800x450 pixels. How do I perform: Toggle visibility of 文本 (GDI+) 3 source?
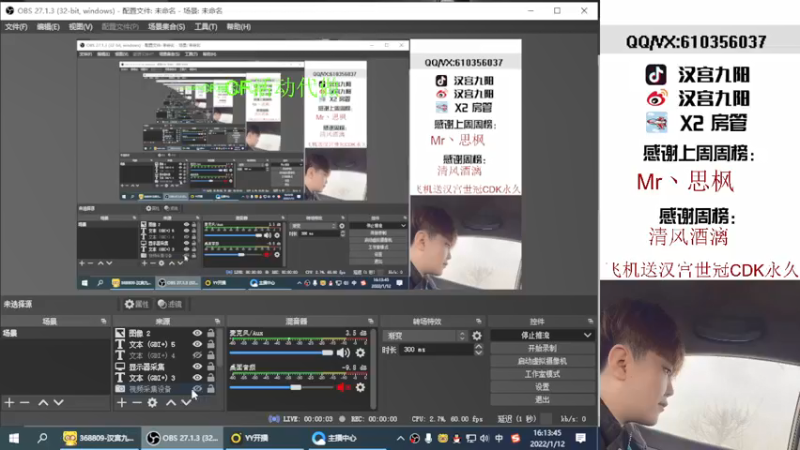(197, 378)
